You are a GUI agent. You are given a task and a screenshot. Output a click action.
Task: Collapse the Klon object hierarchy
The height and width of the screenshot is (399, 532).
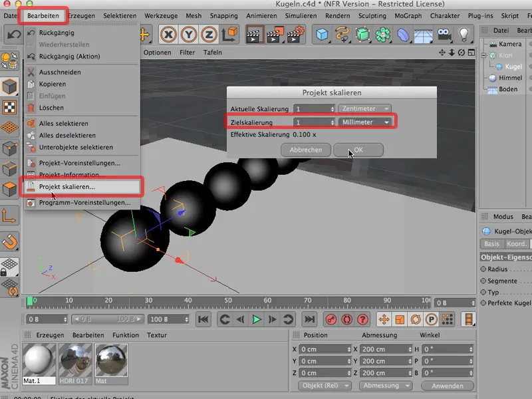coord(484,56)
